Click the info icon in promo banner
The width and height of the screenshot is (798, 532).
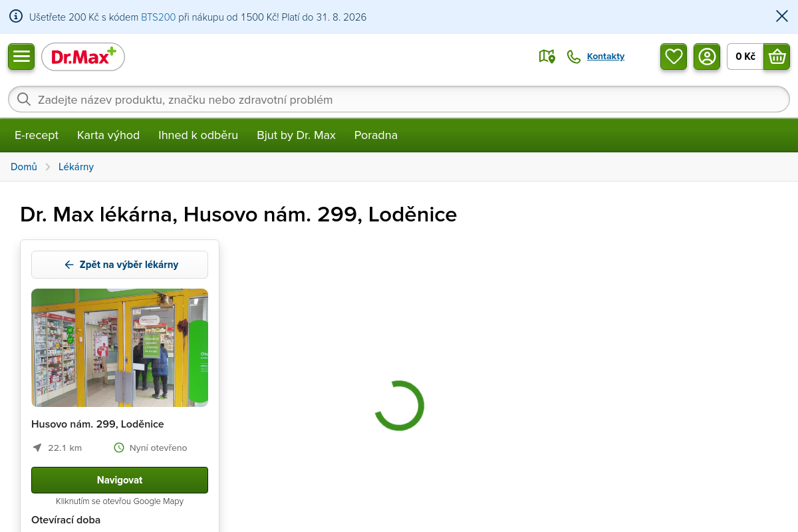coord(16,17)
